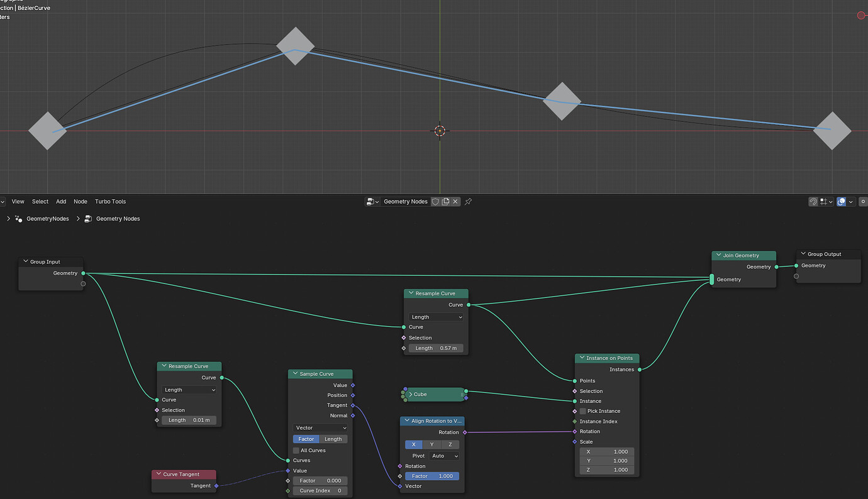The image size is (868, 499).
Task: Select Z axis in Align Rotation node
Action: coord(450,444)
